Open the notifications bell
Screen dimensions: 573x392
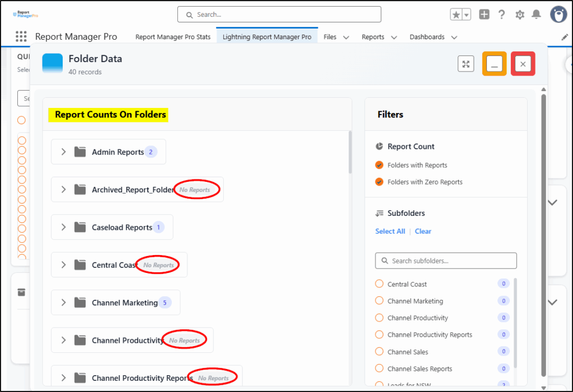536,15
